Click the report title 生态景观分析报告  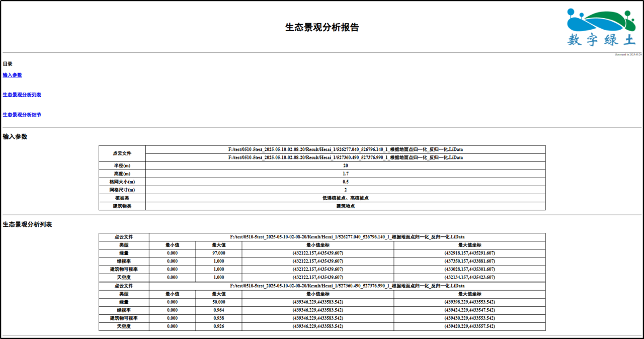click(322, 28)
